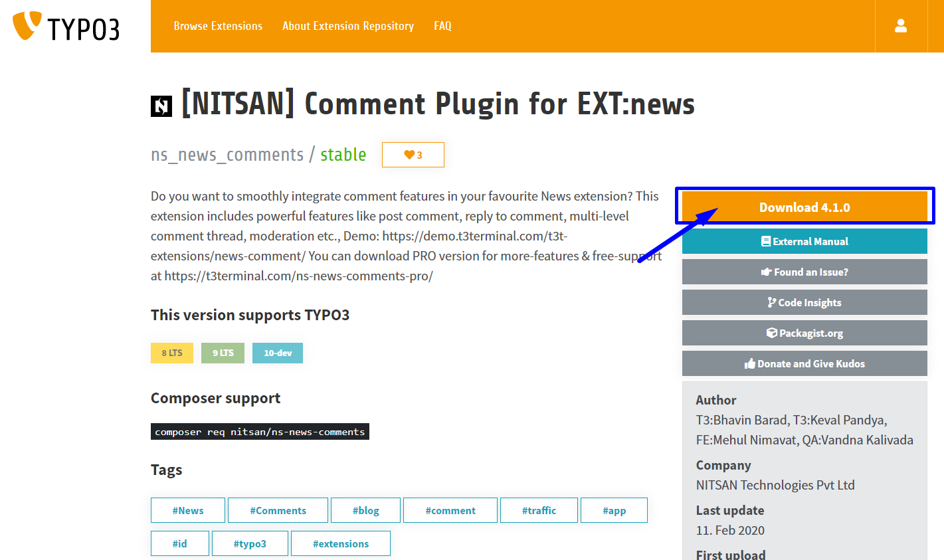
Task: Click the Download 4.1.0 button
Action: [804, 207]
